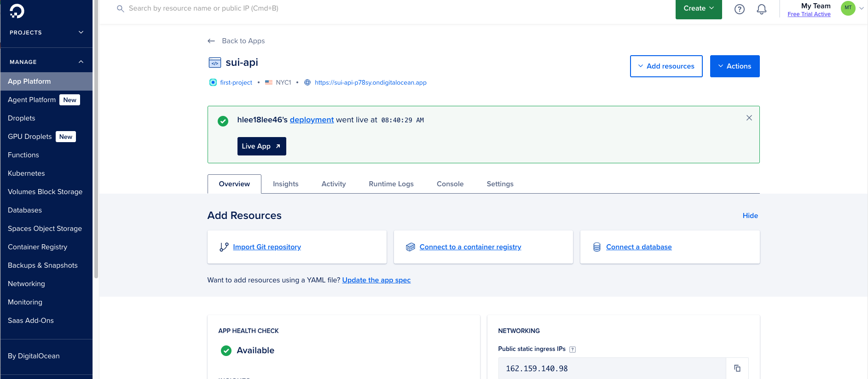Open Databases in sidebar

[46, 210]
